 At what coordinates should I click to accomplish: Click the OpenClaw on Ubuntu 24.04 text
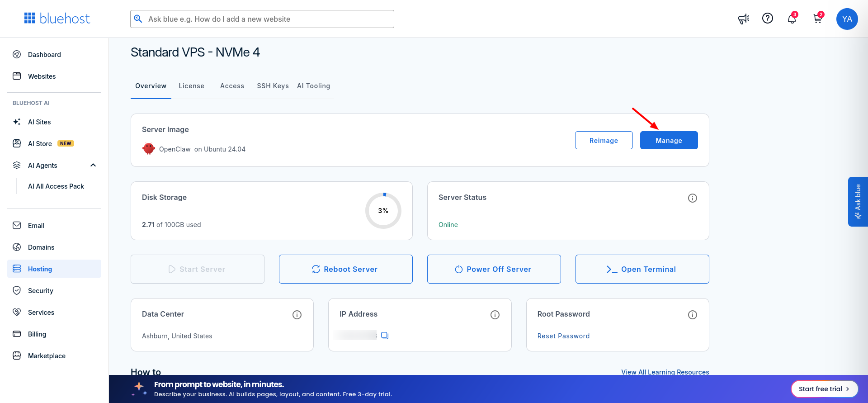(202, 149)
